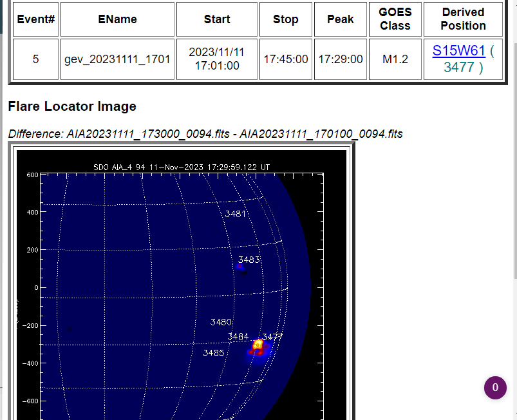Click the Difference AIA fits filenames caption

205,134
